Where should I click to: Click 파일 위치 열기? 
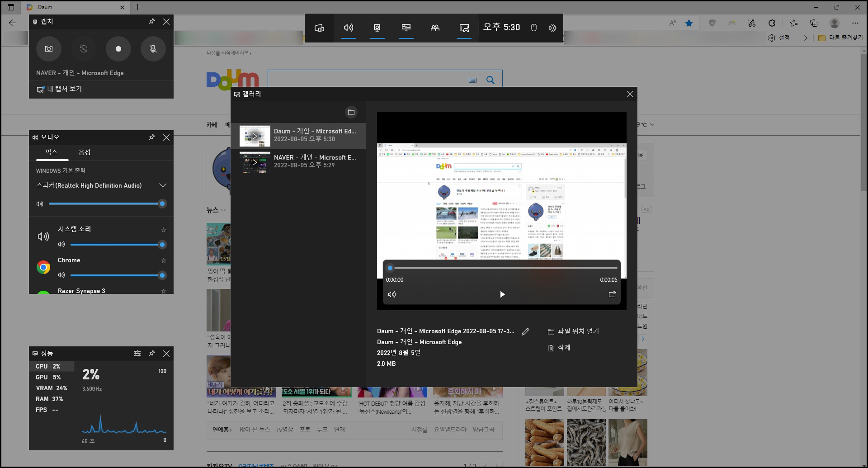pos(573,331)
